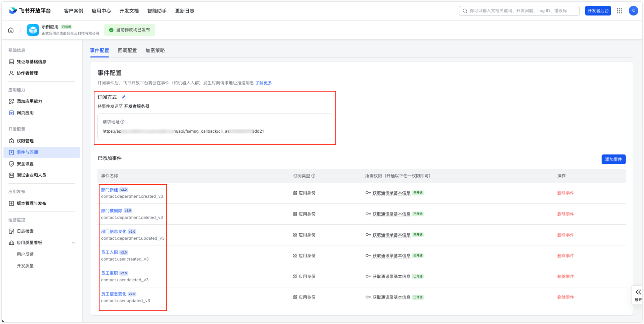Viewport: 644px width, 324px height.
Task: Delete the contact.user.deleted_v3 event
Action: (566, 277)
